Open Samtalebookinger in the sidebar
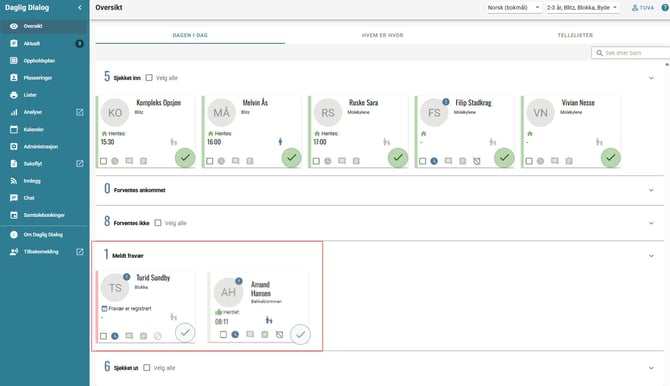The image size is (670, 386). click(x=43, y=215)
